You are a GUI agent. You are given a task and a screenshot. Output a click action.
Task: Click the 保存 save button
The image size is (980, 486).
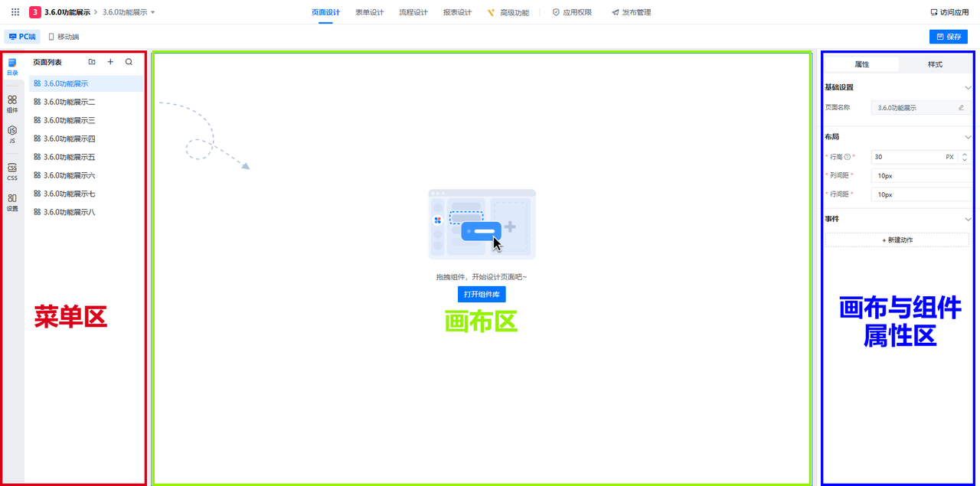tap(949, 37)
